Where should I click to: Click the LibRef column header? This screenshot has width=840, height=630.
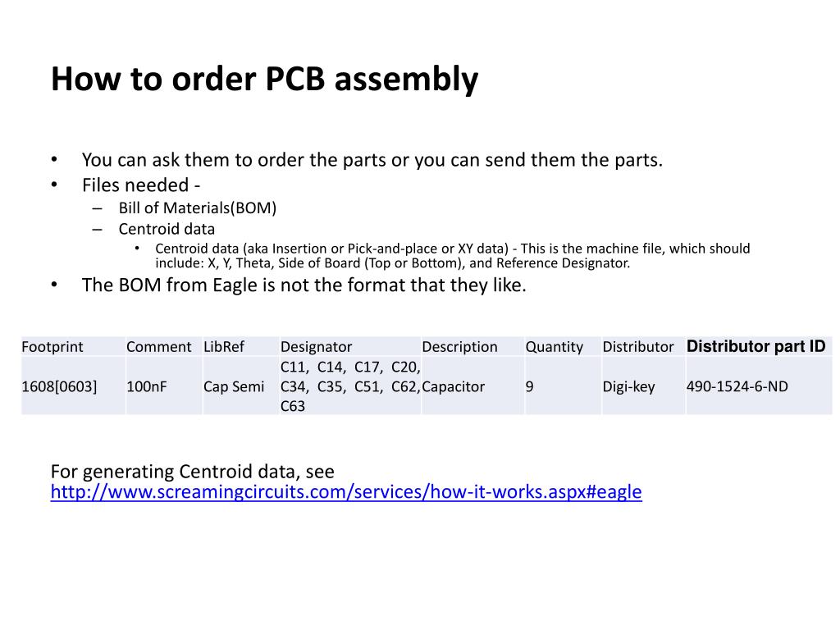tap(224, 347)
